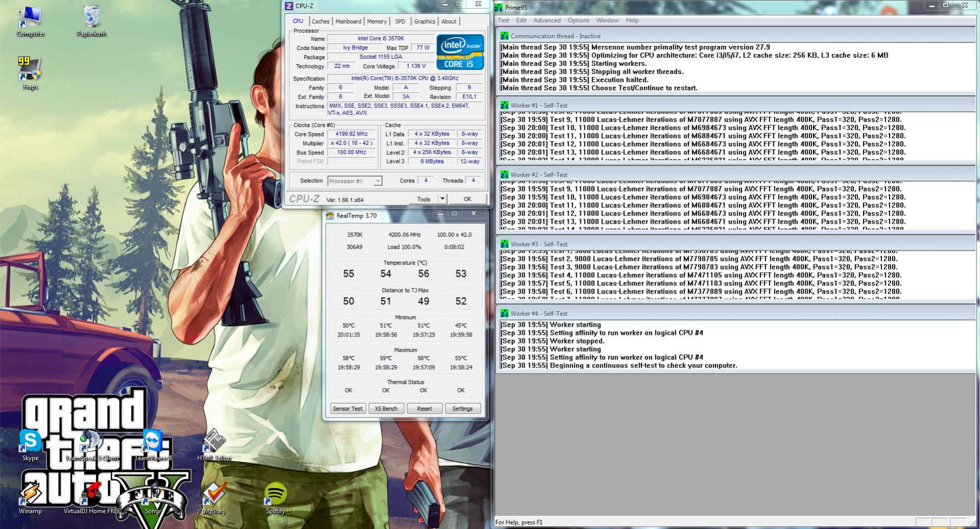Click the Communication thread window icon
Viewport: 980px width, 529px height.
[504, 36]
